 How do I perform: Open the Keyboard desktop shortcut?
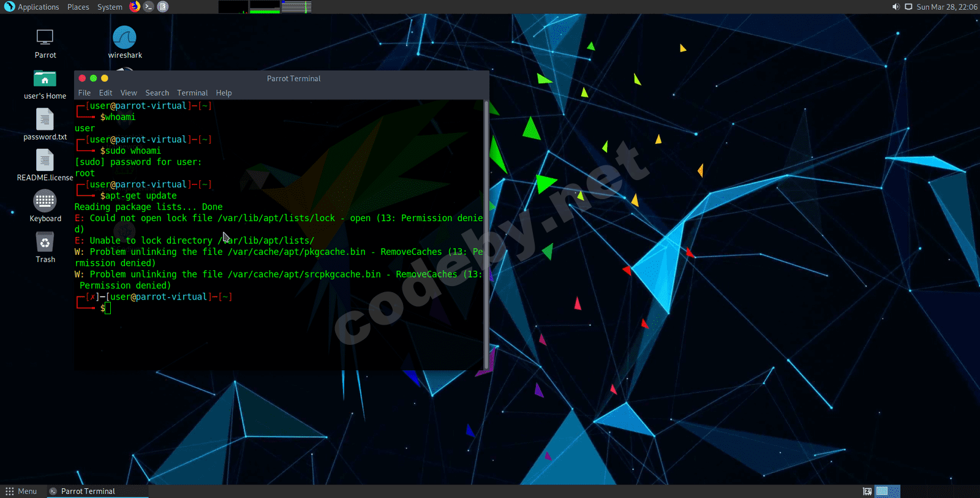[45, 206]
